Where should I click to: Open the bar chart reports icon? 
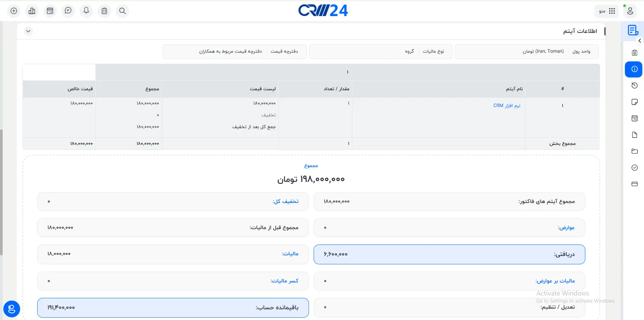click(x=32, y=11)
